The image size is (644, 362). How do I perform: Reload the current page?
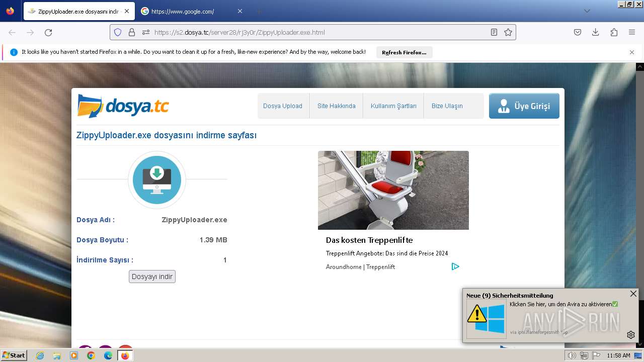(48, 32)
